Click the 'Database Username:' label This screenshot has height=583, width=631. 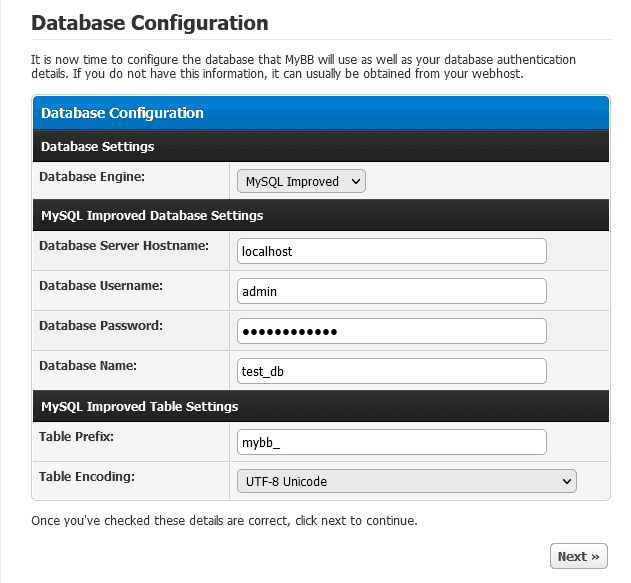point(101,286)
